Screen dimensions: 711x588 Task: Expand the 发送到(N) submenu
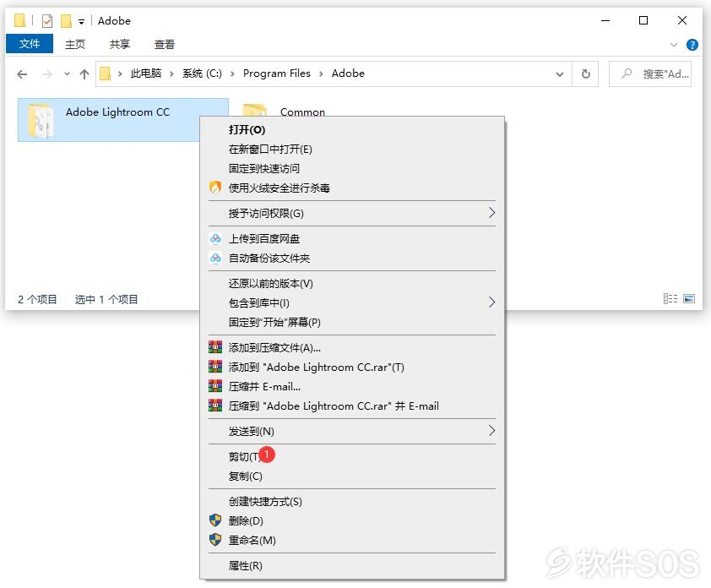tap(491, 431)
